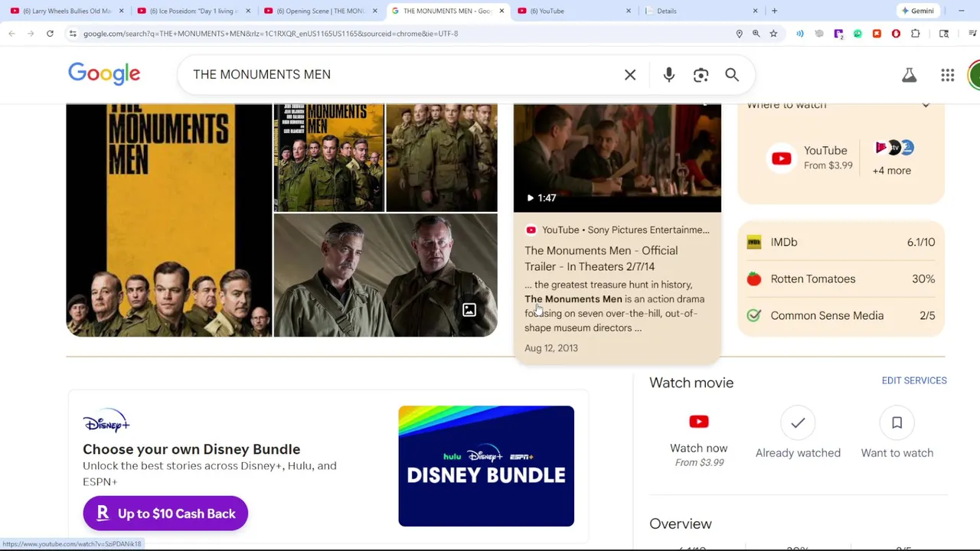Collapse the Where to watch section
The height and width of the screenshot is (551, 980).
click(926, 106)
